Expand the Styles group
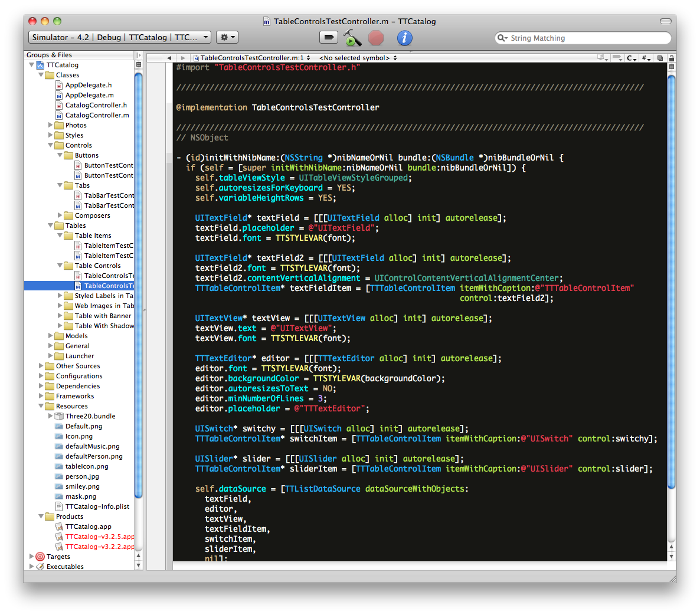This screenshot has width=700, height=615. click(x=50, y=135)
